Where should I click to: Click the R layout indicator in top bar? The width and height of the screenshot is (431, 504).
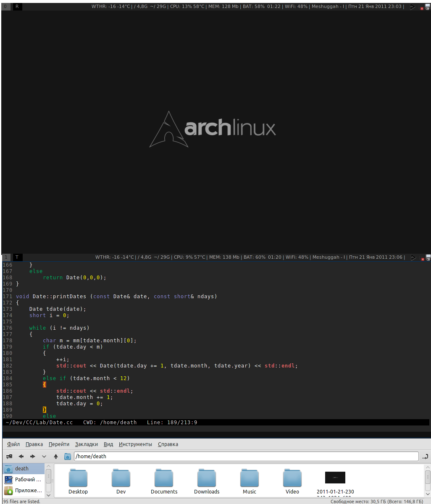coord(17,6)
